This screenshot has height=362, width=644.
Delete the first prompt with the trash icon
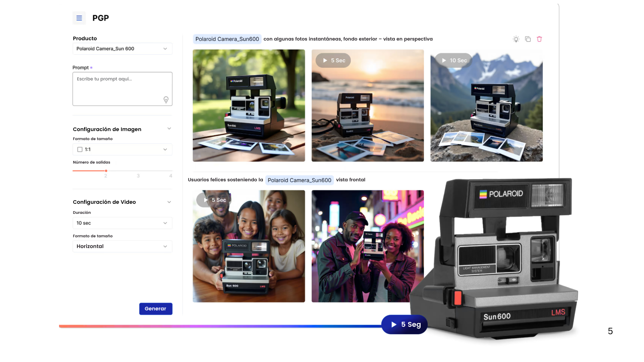[539, 39]
